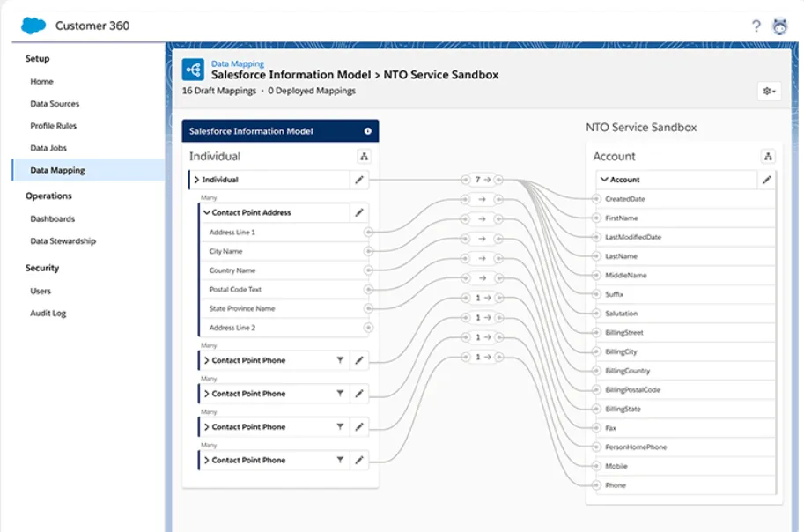The width and height of the screenshot is (804, 532).
Task: Click the help question mark icon
Action: (x=756, y=26)
